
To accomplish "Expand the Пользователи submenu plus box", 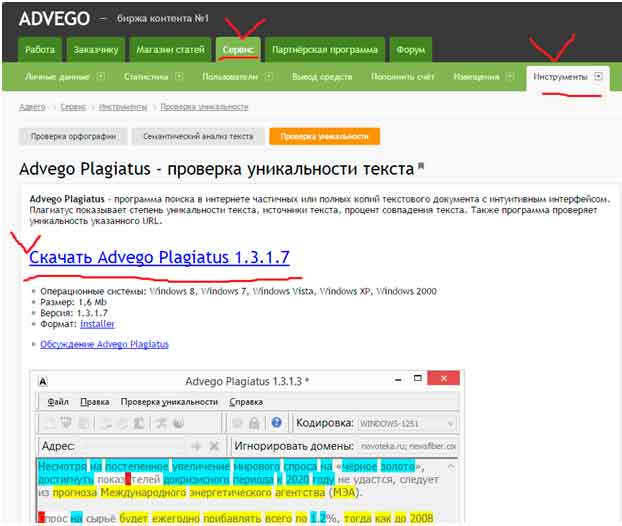I will [269, 76].
